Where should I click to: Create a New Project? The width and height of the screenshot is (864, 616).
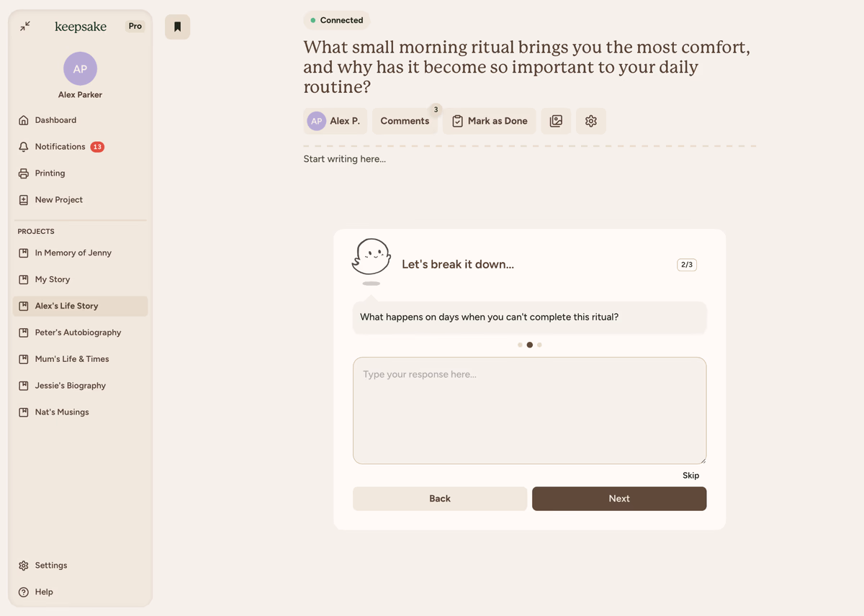click(58, 200)
